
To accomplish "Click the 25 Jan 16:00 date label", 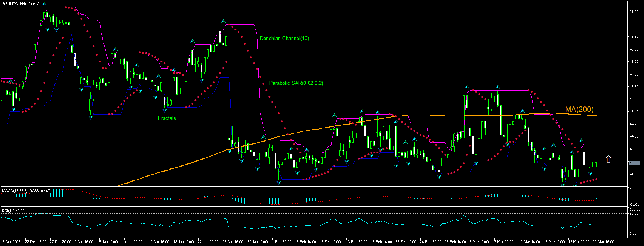I will point(234,242).
